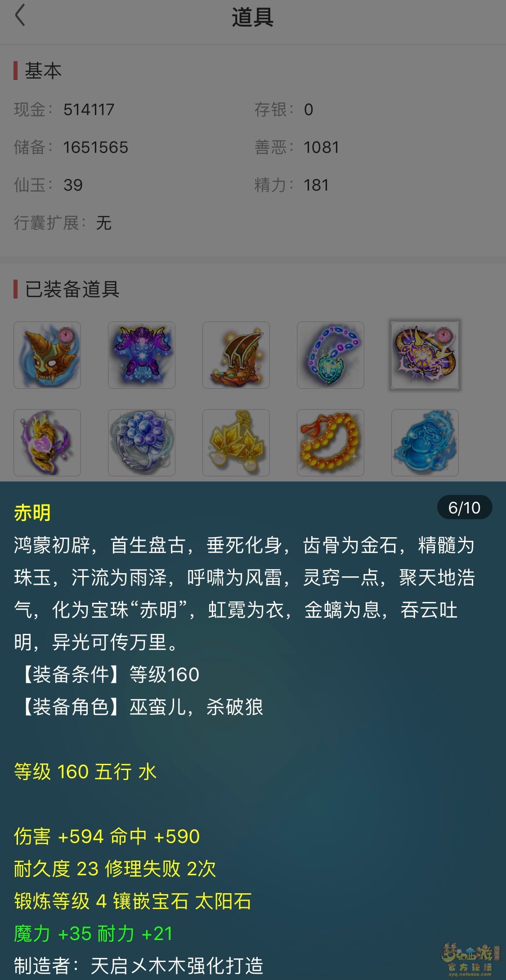Tap the 道具 page title
This screenshot has height=980, width=506.
(252, 18)
